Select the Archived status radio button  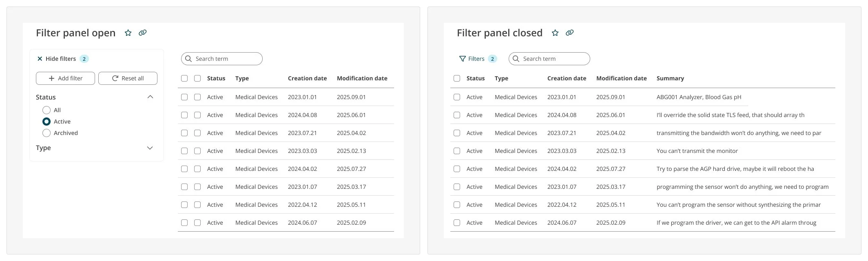pyautogui.click(x=46, y=133)
